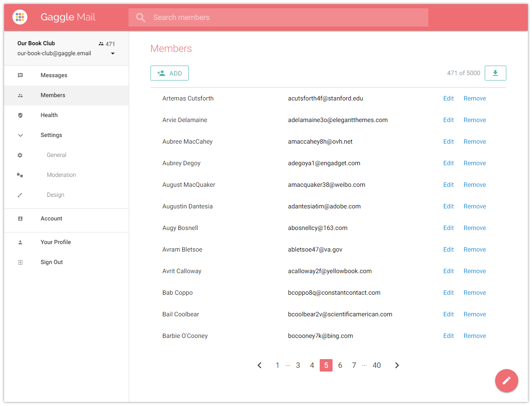The image size is (532, 406).
Task: Go to previous page with left chevron
Action: click(x=260, y=365)
